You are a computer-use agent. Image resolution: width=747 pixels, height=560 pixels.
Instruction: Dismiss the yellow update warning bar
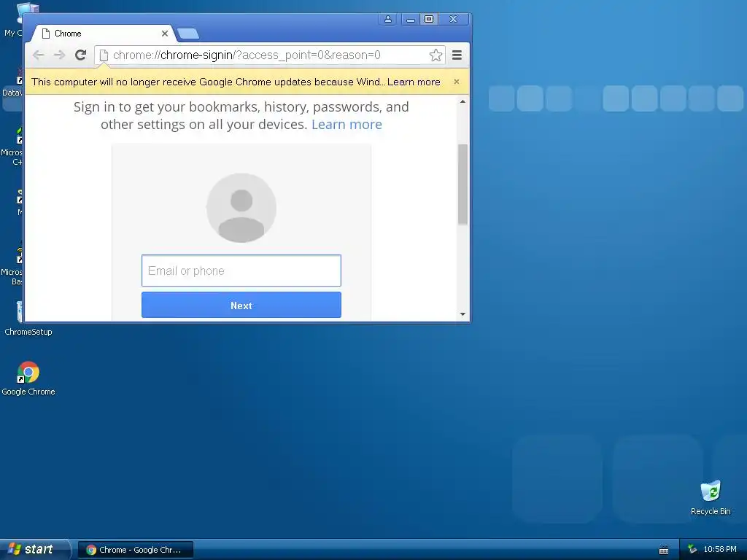coord(457,82)
